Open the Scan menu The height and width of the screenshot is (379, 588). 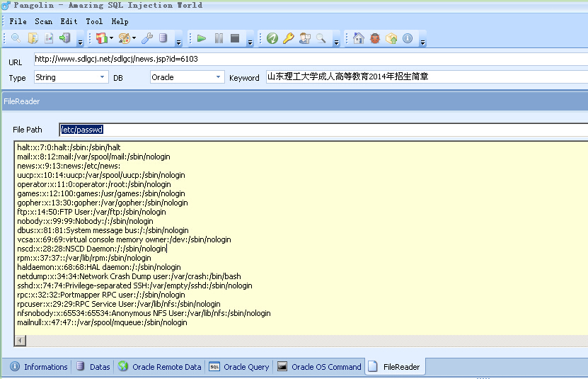pyautogui.click(x=43, y=21)
